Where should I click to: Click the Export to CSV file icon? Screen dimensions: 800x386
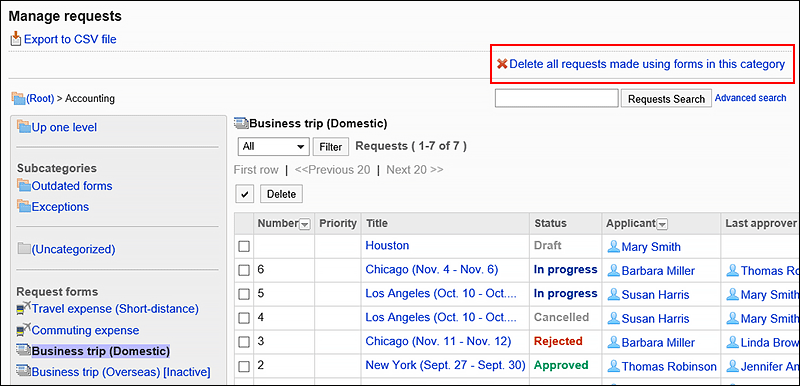tap(16, 38)
